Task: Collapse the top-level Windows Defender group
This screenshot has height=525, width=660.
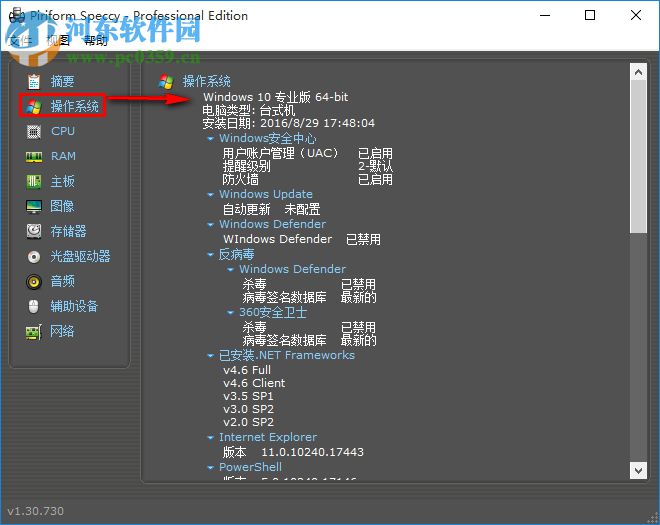Action: [x=210, y=224]
